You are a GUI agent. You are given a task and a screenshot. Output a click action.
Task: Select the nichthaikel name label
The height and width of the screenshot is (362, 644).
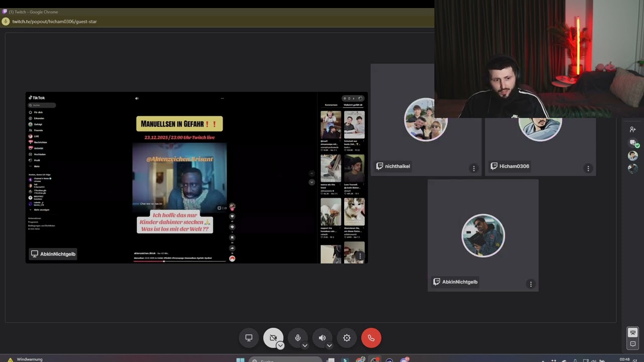[x=393, y=166]
